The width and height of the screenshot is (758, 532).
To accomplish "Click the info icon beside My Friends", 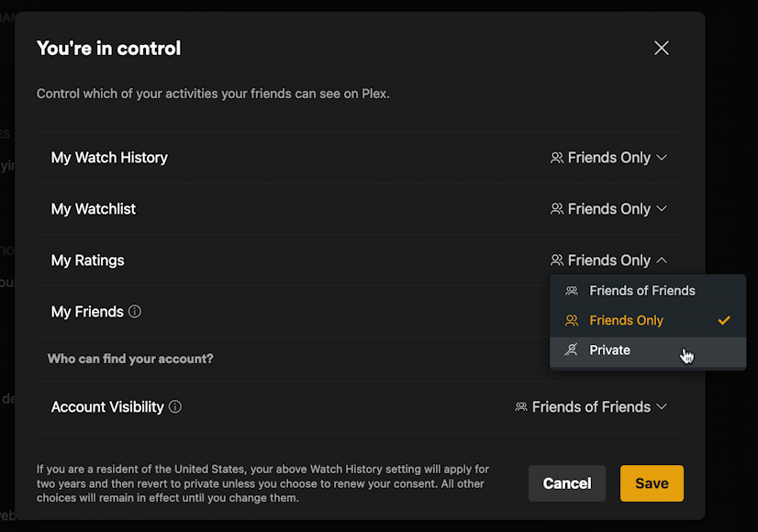I will (135, 312).
